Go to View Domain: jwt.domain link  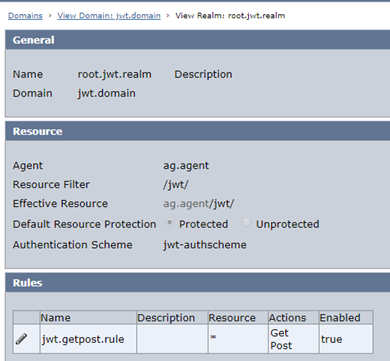[x=109, y=16]
